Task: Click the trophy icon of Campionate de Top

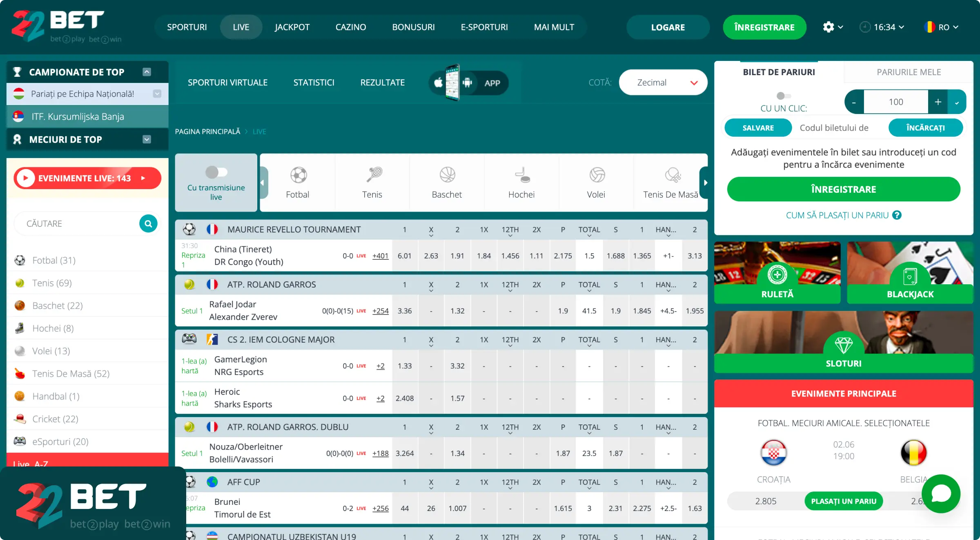Action: click(17, 72)
